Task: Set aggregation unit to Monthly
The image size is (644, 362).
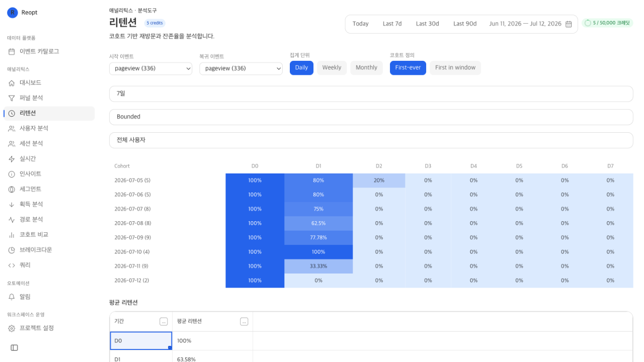Action: click(366, 68)
